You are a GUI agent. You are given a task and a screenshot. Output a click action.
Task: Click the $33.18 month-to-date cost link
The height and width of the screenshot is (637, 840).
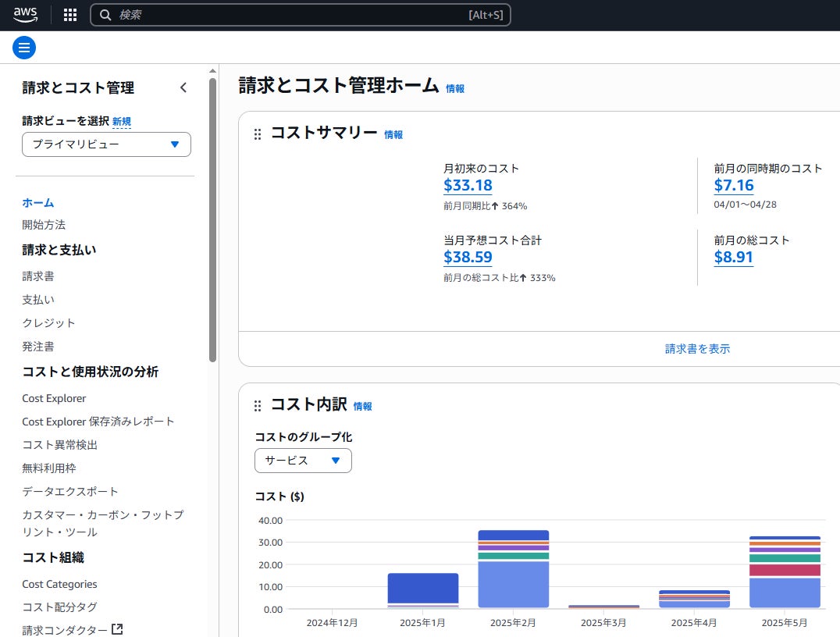[x=468, y=186]
